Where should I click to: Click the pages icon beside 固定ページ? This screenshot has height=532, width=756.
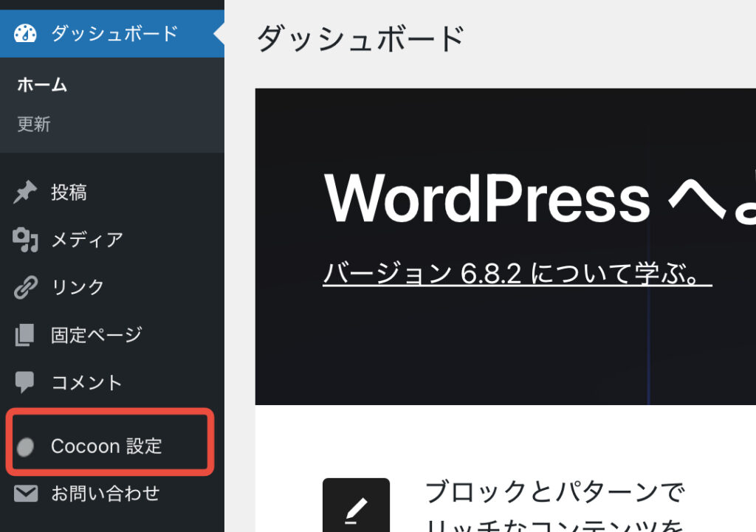coord(24,335)
